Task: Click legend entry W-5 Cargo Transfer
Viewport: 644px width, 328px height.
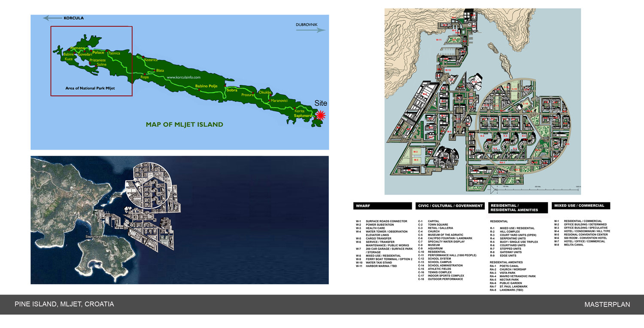Action: tap(374, 239)
